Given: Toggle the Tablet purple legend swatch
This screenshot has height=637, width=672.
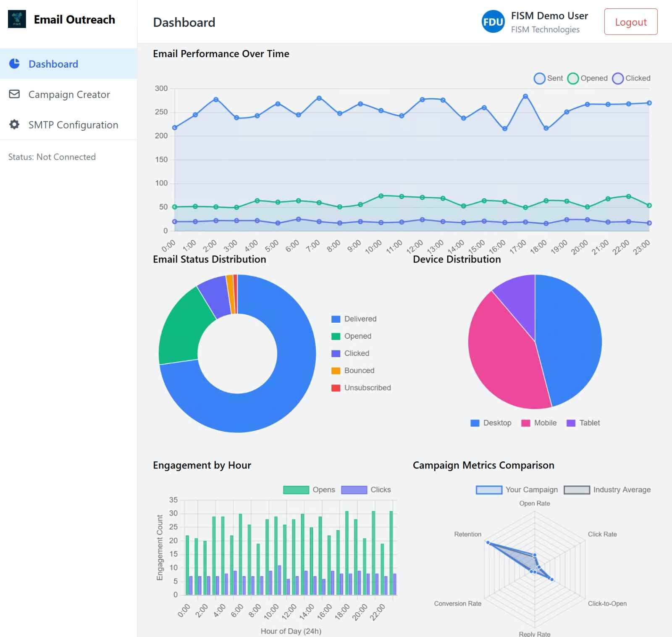Looking at the screenshot, I should pos(571,423).
